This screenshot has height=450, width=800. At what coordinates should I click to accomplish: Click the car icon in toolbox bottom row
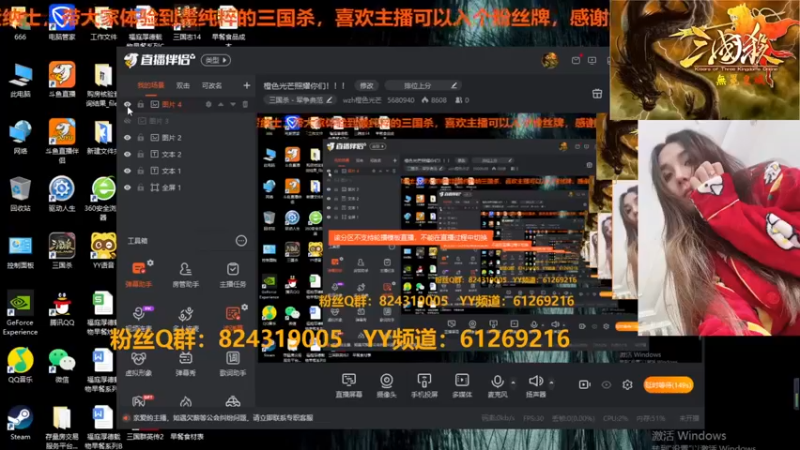tap(233, 402)
